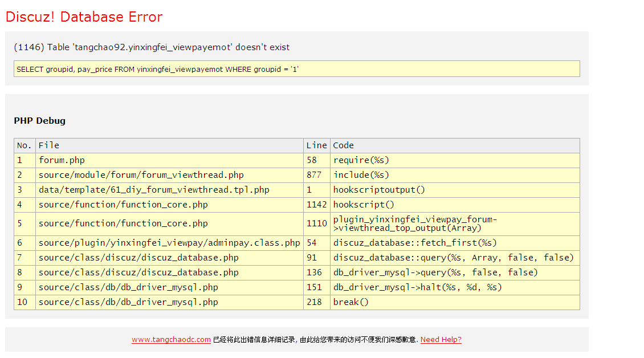Click line number 1142 cell
This screenshot has height=358, width=644.
tap(316, 205)
